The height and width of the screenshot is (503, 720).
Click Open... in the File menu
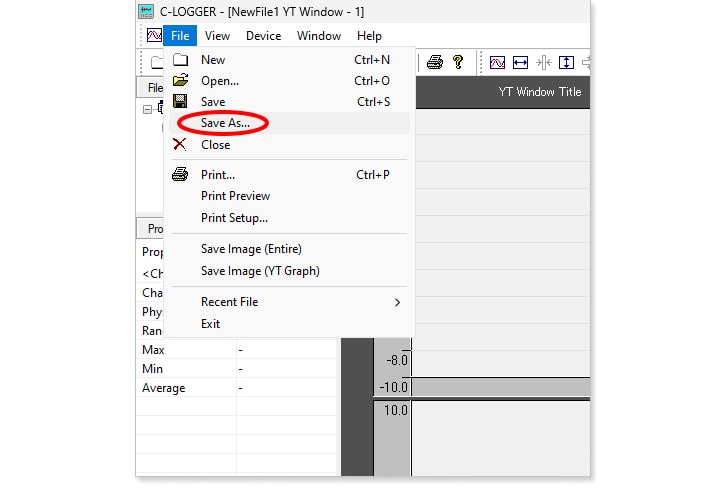[219, 81]
